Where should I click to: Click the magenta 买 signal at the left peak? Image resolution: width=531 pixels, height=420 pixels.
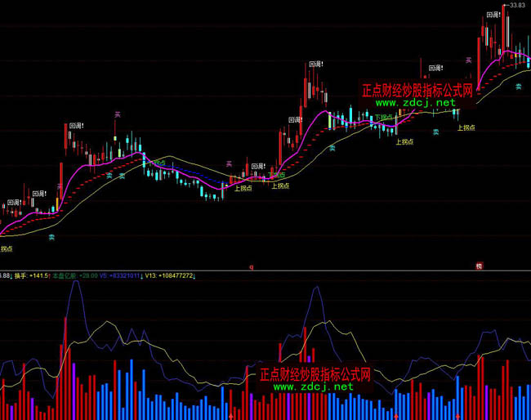[118, 114]
